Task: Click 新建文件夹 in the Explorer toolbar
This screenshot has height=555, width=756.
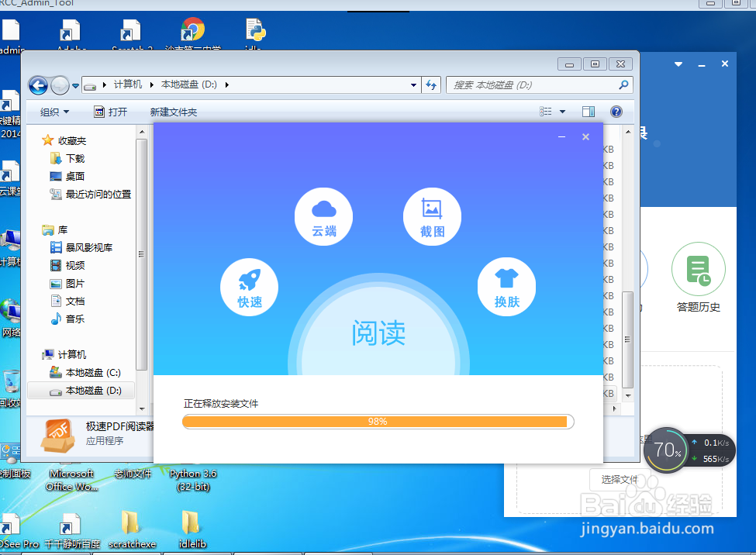Action: point(175,111)
